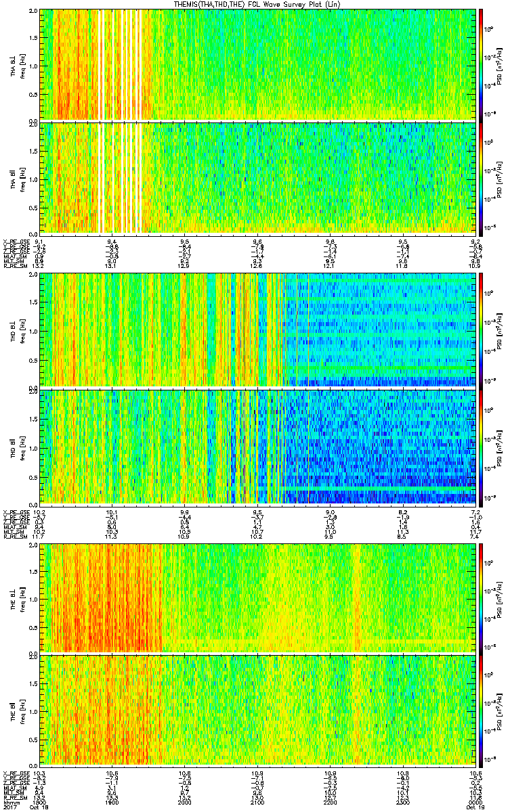Click the '2017' year label
This screenshot has height=812, width=508.
(x=10, y=808)
